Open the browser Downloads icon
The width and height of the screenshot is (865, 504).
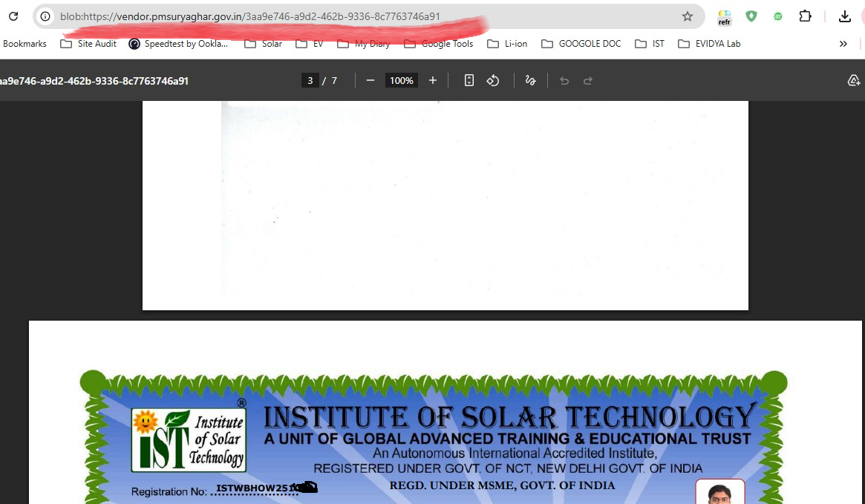tap(844, 16)
